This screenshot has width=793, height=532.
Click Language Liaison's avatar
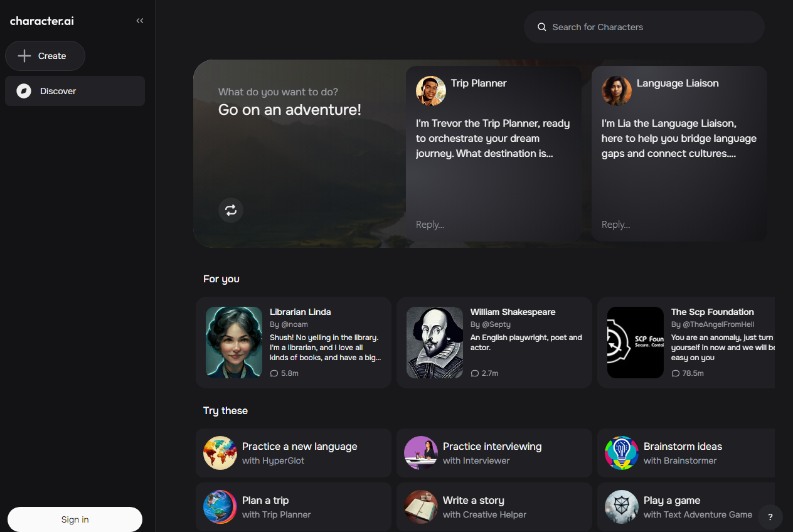[x=617, y=91]
